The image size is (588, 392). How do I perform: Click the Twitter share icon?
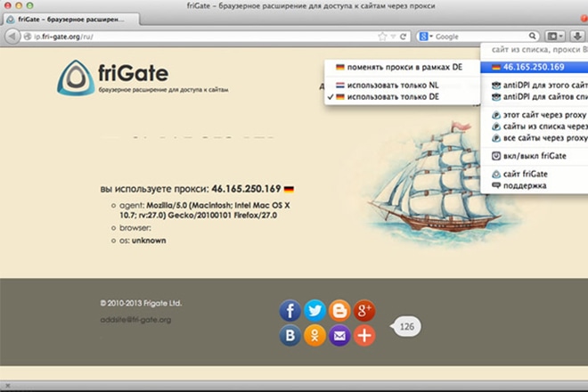(x=314, y=311)
